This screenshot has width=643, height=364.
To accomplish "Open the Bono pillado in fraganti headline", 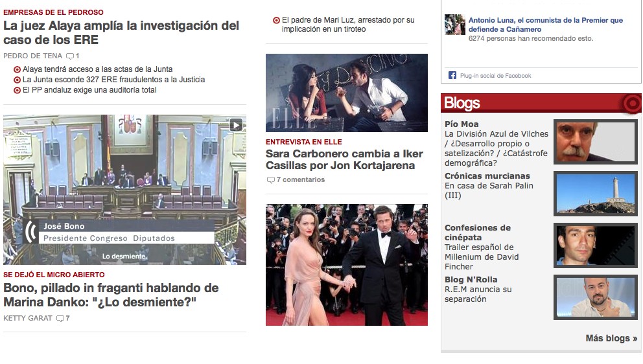I will pyautogui.click(x=111, y=295).
